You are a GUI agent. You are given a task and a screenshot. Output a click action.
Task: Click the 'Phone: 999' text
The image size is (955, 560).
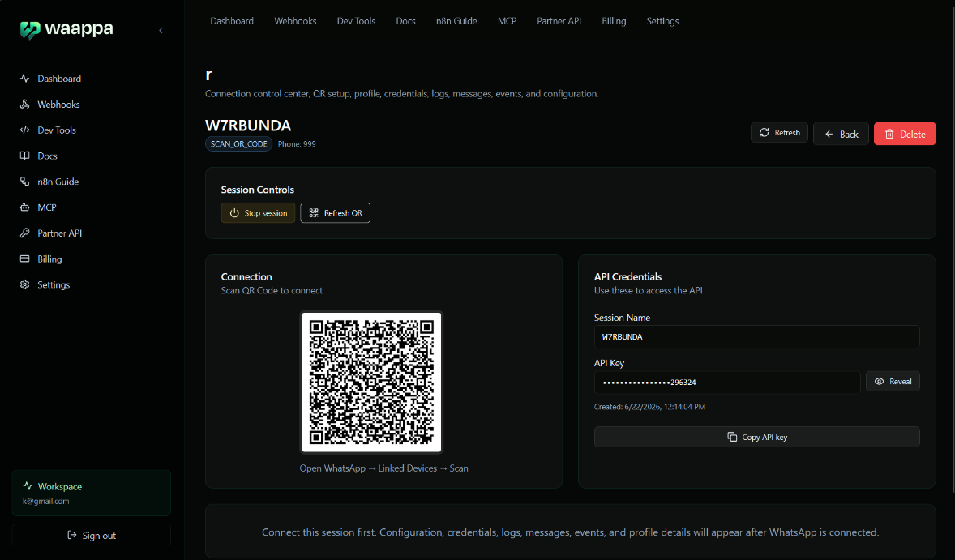click(297, 144)
